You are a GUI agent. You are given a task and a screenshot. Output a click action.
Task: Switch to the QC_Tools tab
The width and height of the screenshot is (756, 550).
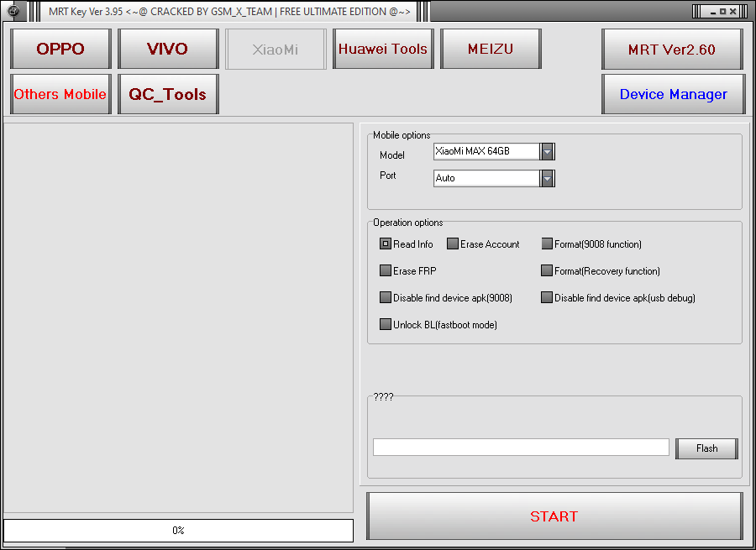coord(168,94)
